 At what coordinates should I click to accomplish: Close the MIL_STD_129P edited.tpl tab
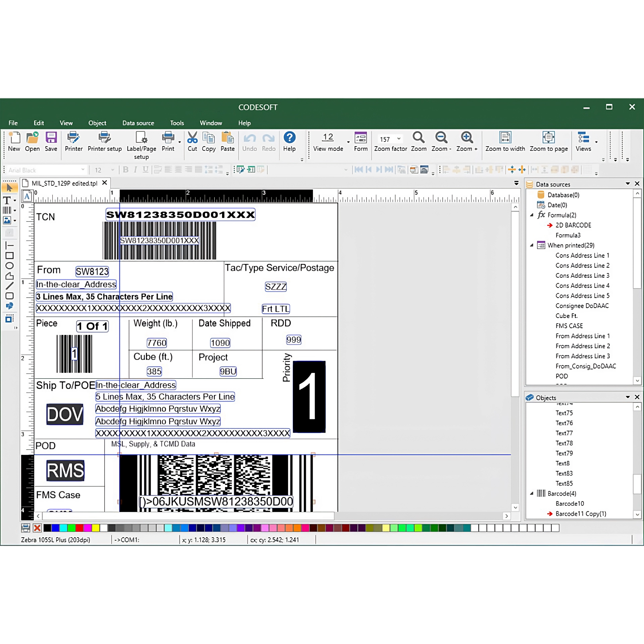105,183
